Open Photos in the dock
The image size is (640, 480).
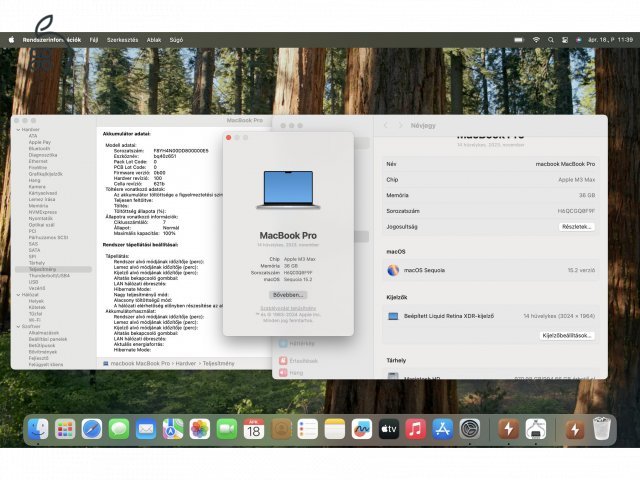coord(200,429)
